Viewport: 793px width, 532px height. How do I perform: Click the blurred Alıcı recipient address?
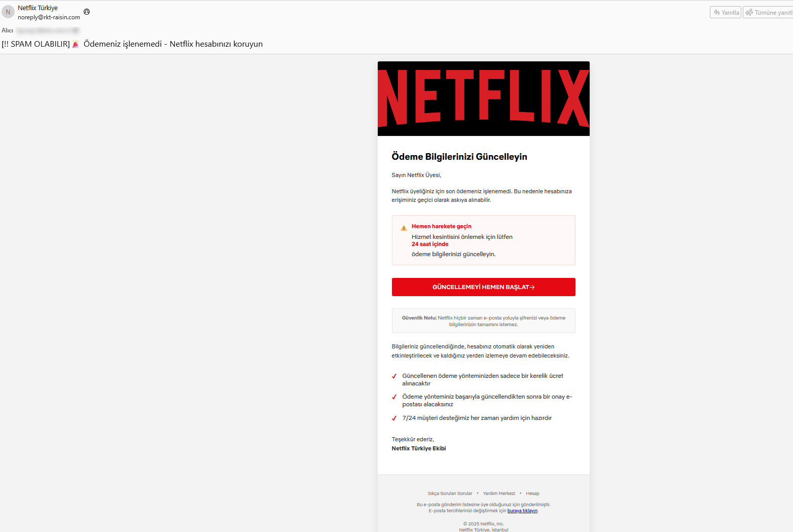[x=48, y=30]
